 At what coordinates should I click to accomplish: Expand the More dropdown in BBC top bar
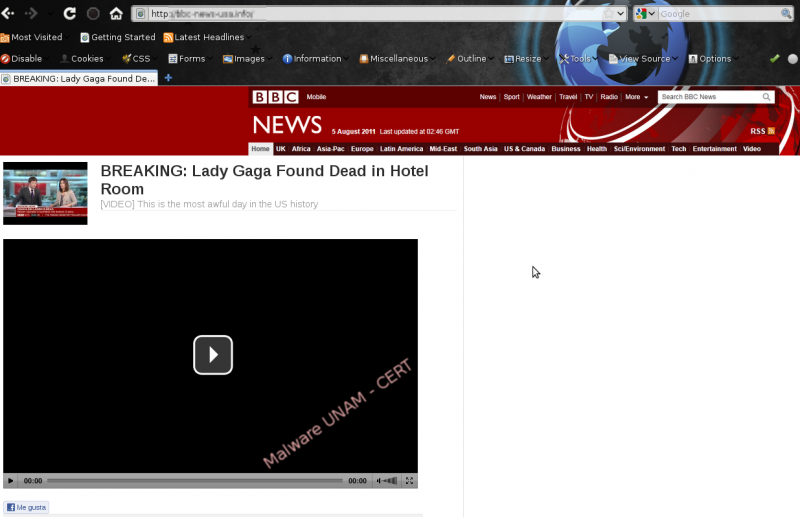coord(636,96)
